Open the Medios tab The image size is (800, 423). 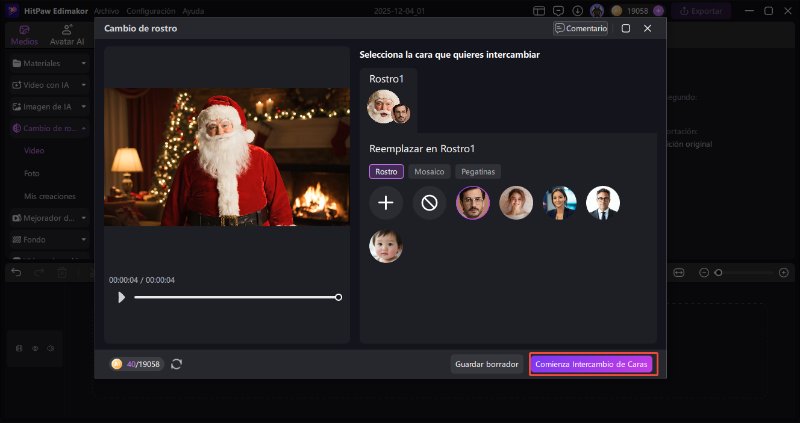[x=24, y=35]
